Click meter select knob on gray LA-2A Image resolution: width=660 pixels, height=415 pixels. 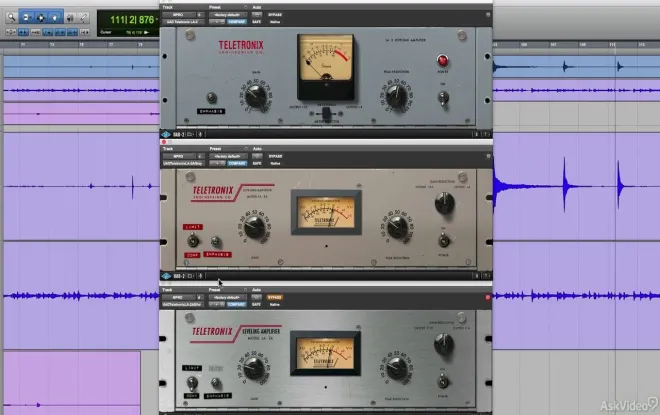click(x=444, y=203)
